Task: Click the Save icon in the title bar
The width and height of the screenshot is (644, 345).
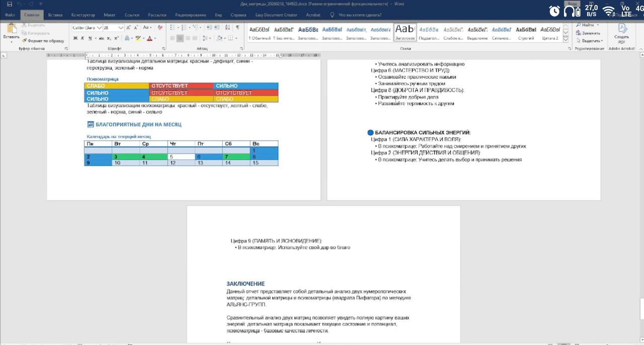Action: pos(10,4)
